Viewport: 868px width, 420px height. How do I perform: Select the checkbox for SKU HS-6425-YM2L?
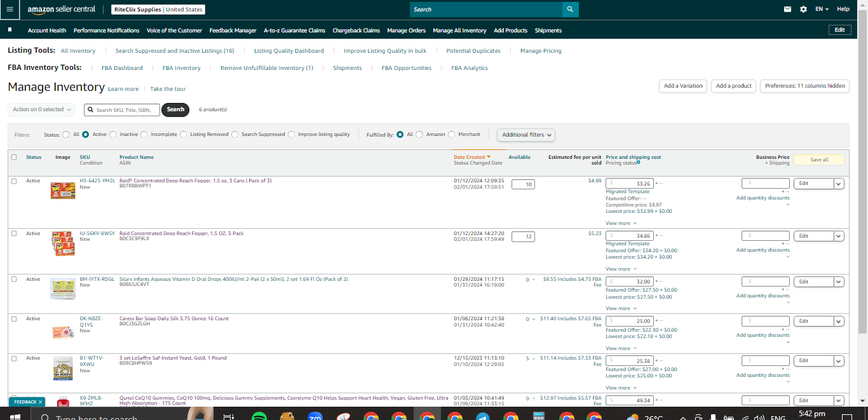click(14, 181)
